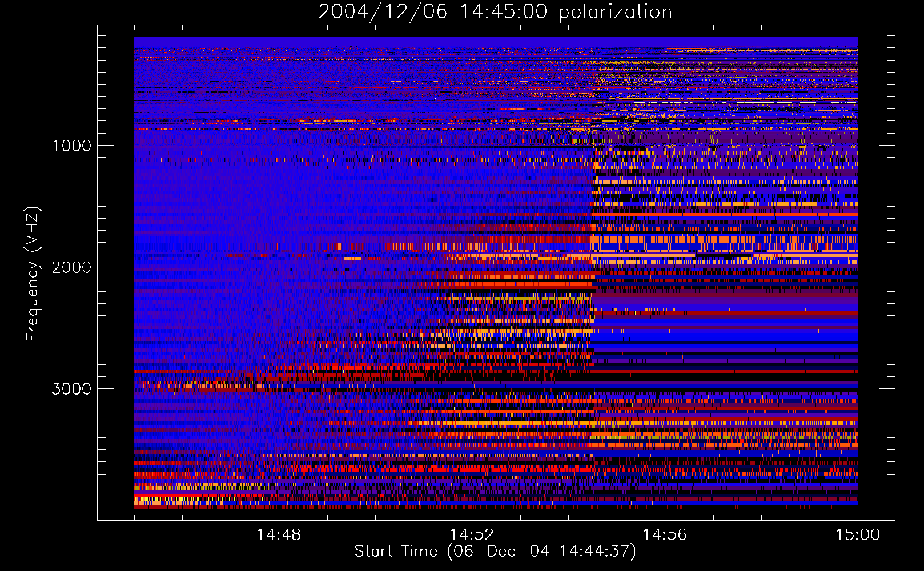Viewport: 924px width, 571px height.
Task: Select the 2000 frequency tick label
Action: [x=71, y=267]
